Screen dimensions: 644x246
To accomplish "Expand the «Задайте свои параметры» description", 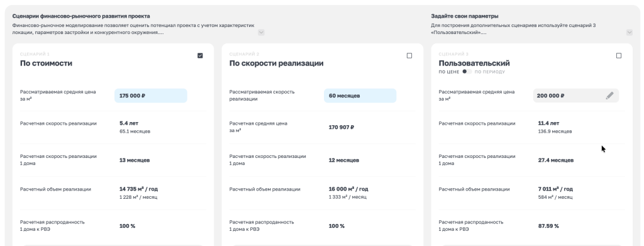I will click(x=629, y=33).
